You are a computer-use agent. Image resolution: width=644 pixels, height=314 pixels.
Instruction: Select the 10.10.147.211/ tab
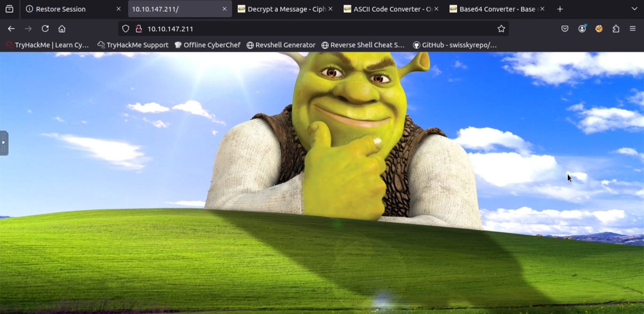tap(180, 9)
